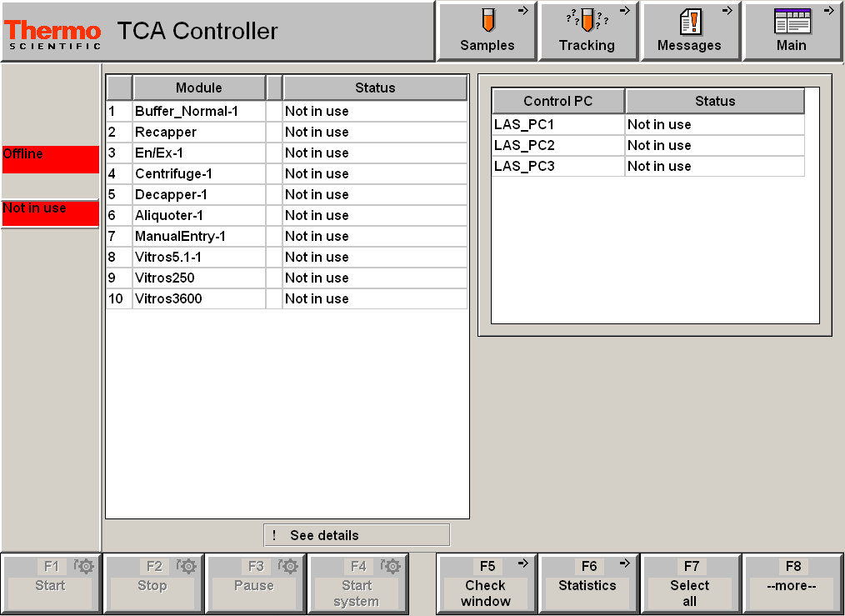Viewport: 845px width, 616px height.
Task: Click the F3 Pause button
Action: 256,583
